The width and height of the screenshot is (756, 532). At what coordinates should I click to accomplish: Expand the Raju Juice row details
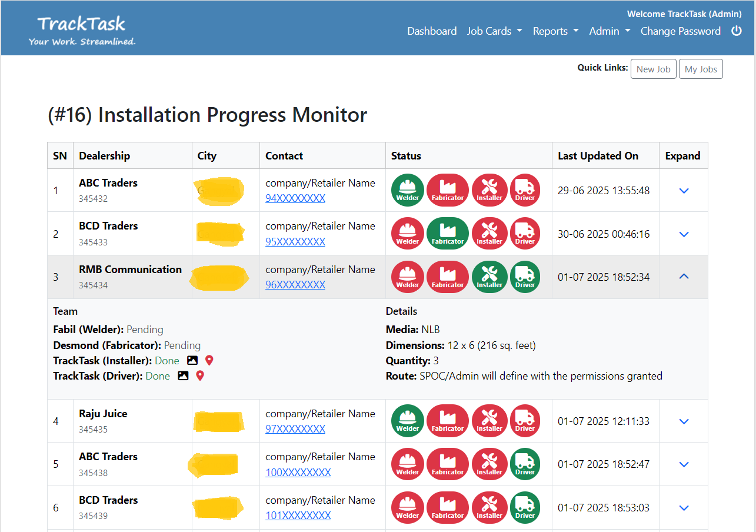point(683,421)
